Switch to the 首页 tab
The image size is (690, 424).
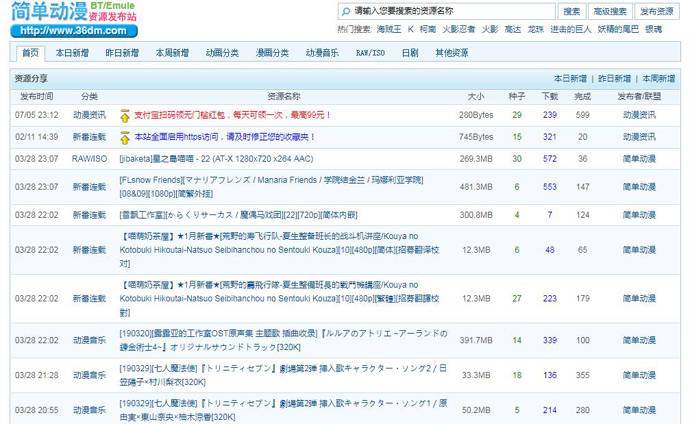[31, 53]
